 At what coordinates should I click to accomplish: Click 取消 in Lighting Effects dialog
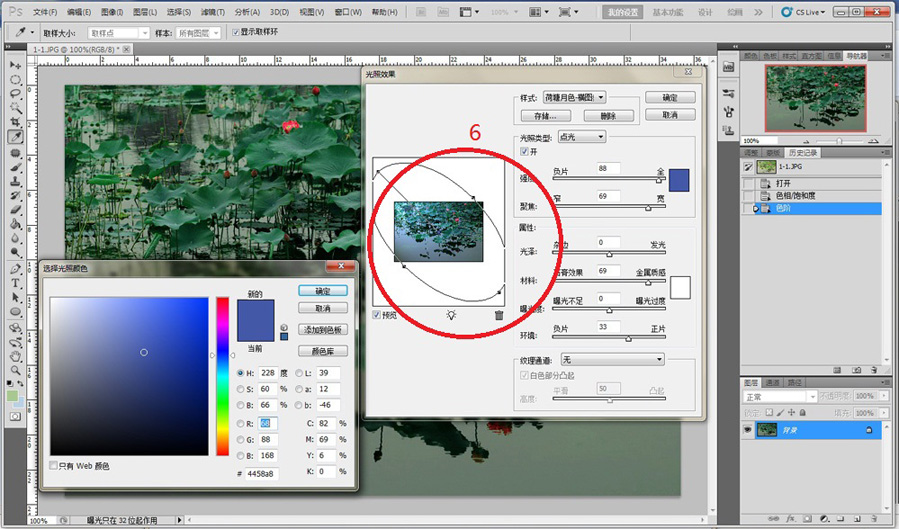click(670, 115)
